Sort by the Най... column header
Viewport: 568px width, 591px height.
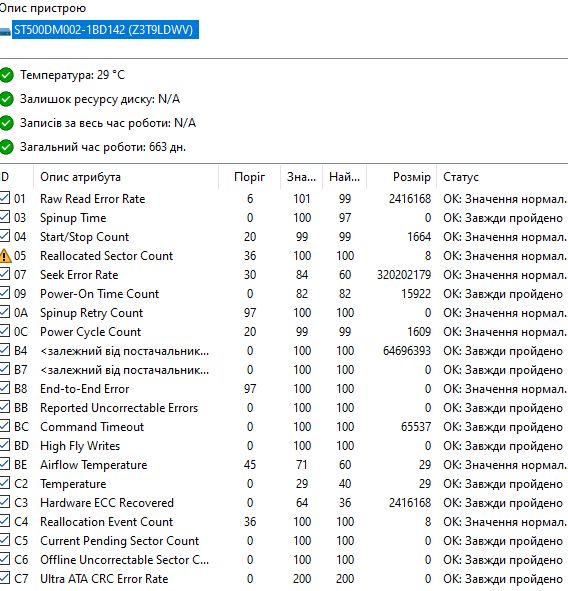(x=344, y=177)
